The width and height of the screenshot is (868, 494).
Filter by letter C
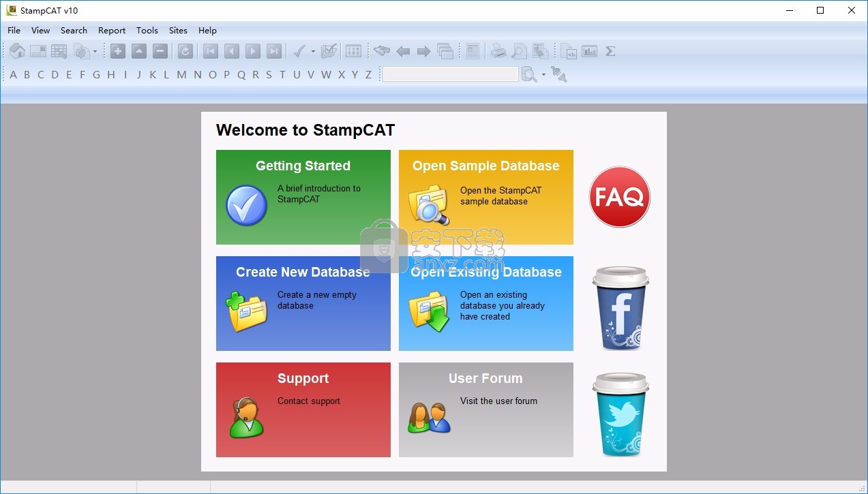pyautogui.click(x=41, y=75)
